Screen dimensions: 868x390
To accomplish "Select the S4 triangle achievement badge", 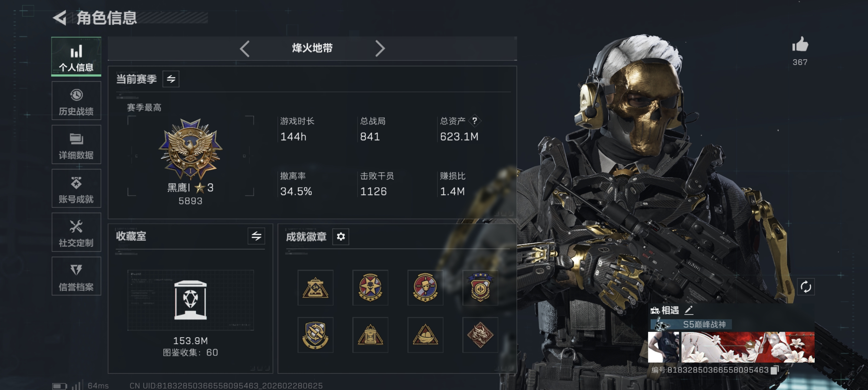I will click(x=315, y=288).
